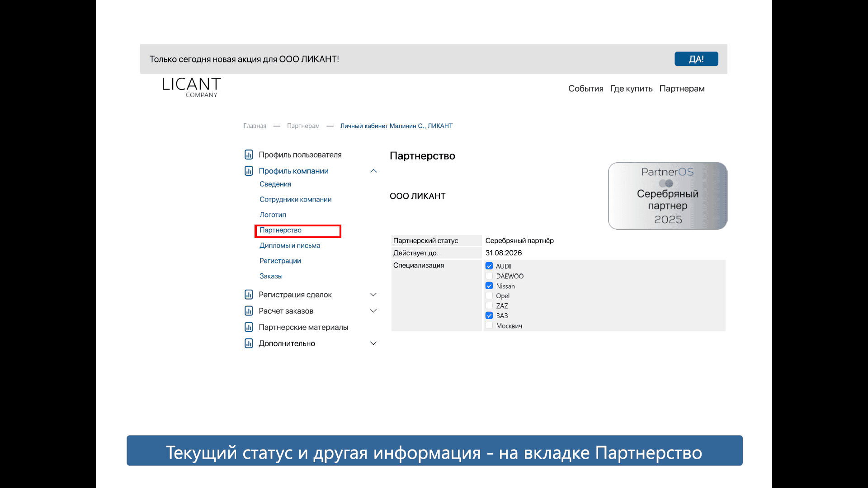
Task: Expand the Регистрация сделок chevron
Action: coord(373,295)
